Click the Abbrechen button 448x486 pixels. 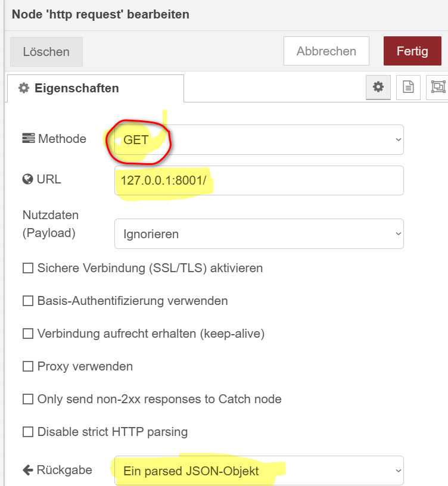[326, 51]
